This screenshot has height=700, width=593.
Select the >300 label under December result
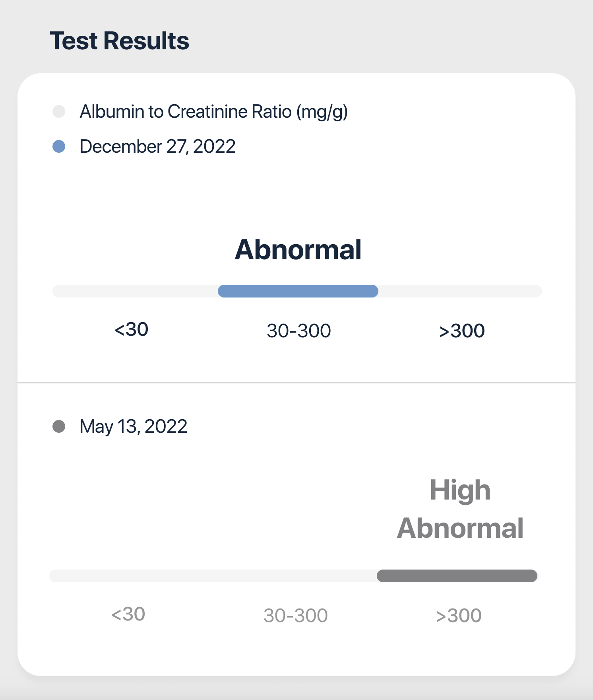click(462, 331)
